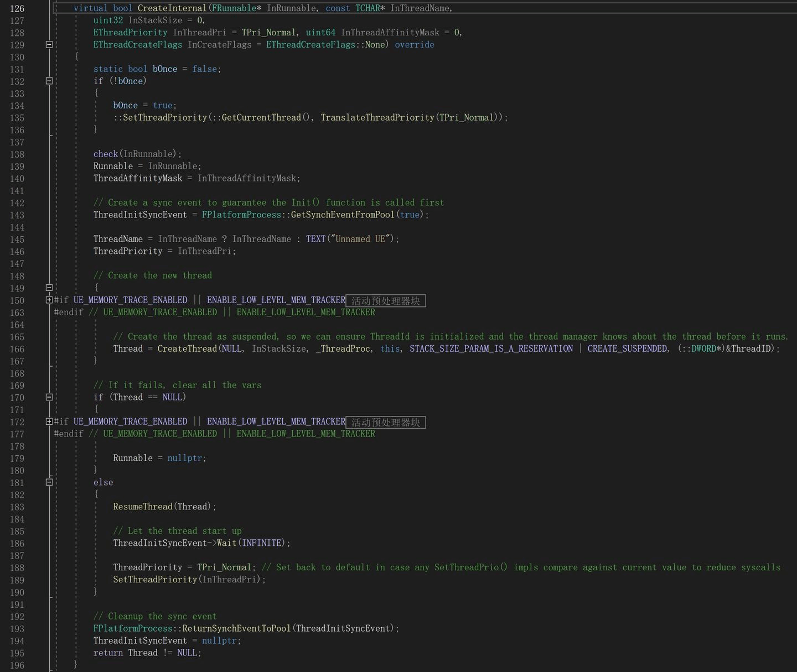
Task: Collapse the brace block at line 149
Action: [x=49, y=288]
